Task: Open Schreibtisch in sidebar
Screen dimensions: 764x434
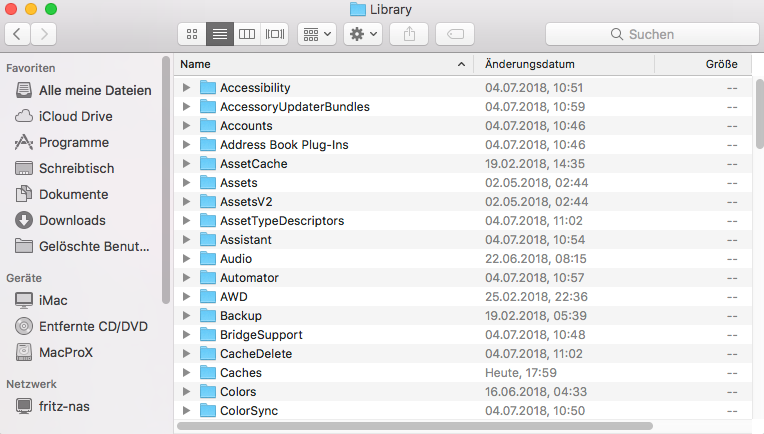Action: [x=65, y=168]
